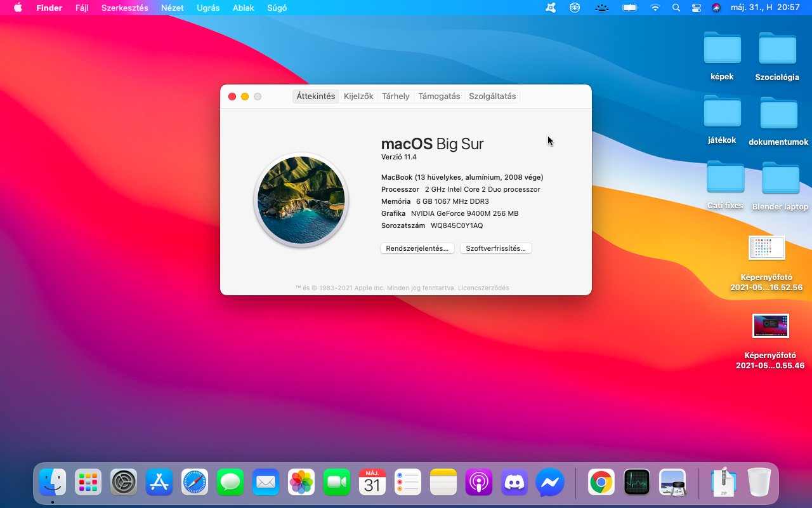Open the Licencszerződés link
The height and width of the screenshot is (508, 812).
tap(483, 288)
